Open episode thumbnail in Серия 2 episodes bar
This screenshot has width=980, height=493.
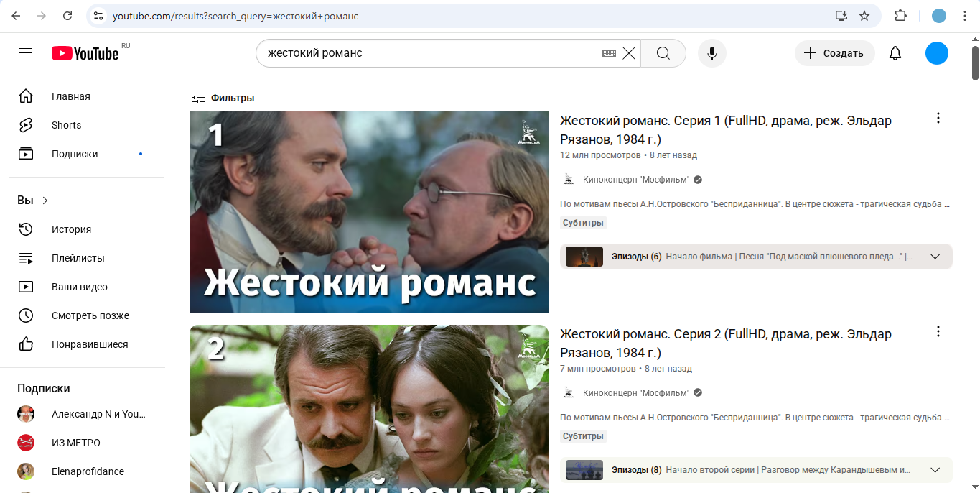coord(584,470)
